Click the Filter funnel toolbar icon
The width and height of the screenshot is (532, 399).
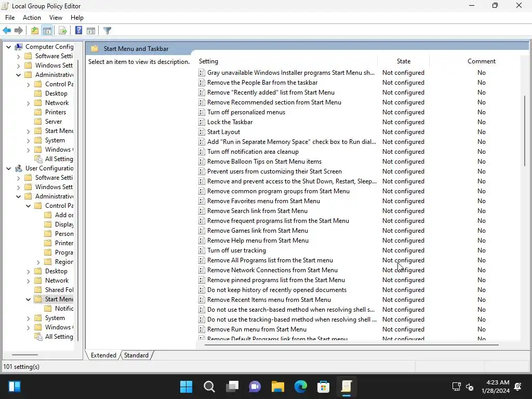tap(107, 31)
